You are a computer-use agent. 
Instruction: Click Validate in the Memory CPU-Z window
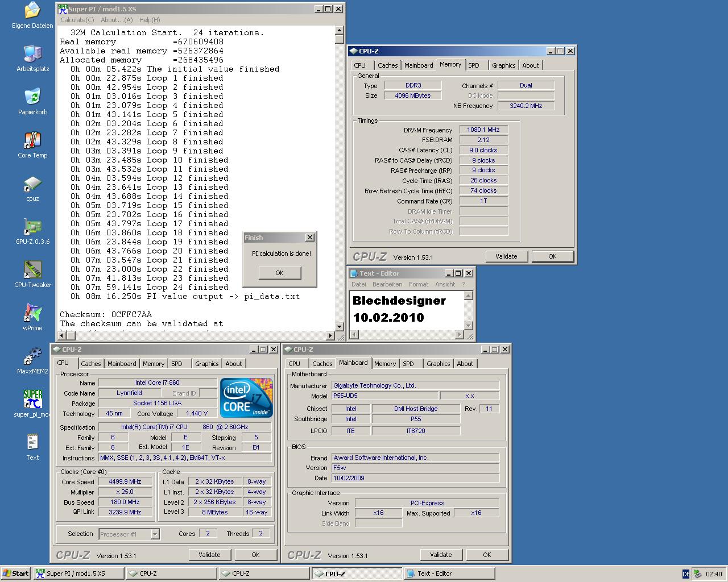tap(506, 256)
